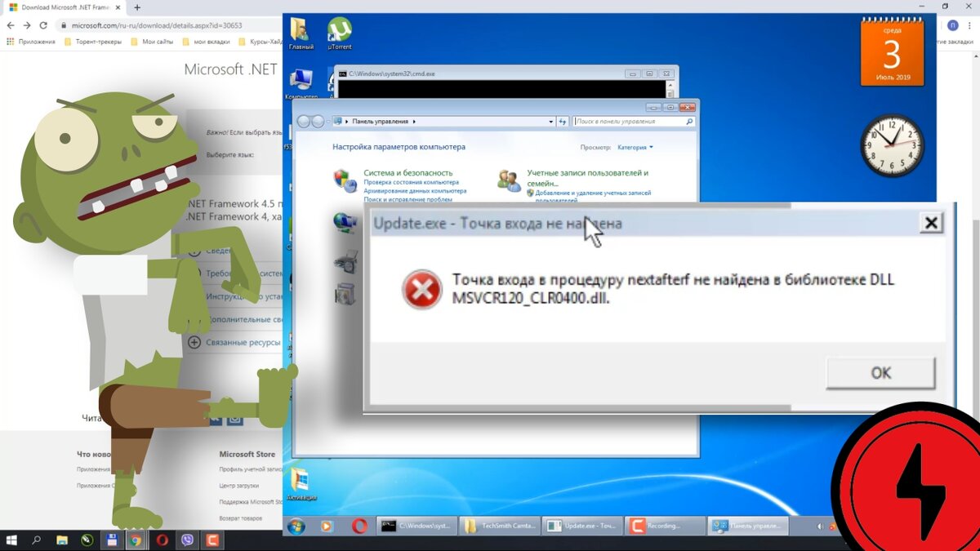Click the Control Panel search field
This screenshot has height=551, width=980.
pyautogui.click(x=633, y=122)
